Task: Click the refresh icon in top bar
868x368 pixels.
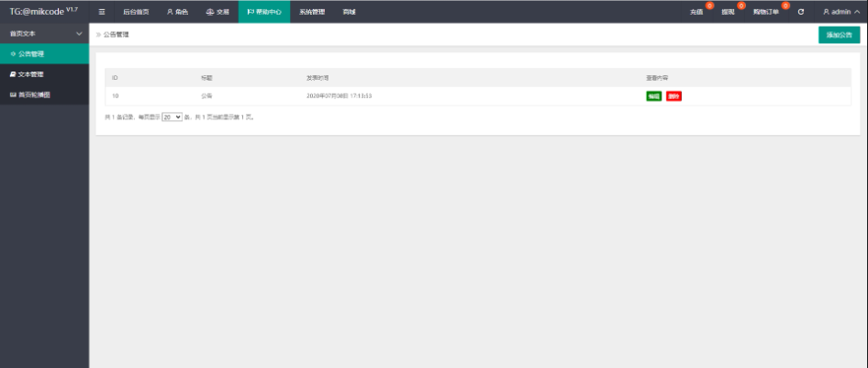Action: coord(800,12)
